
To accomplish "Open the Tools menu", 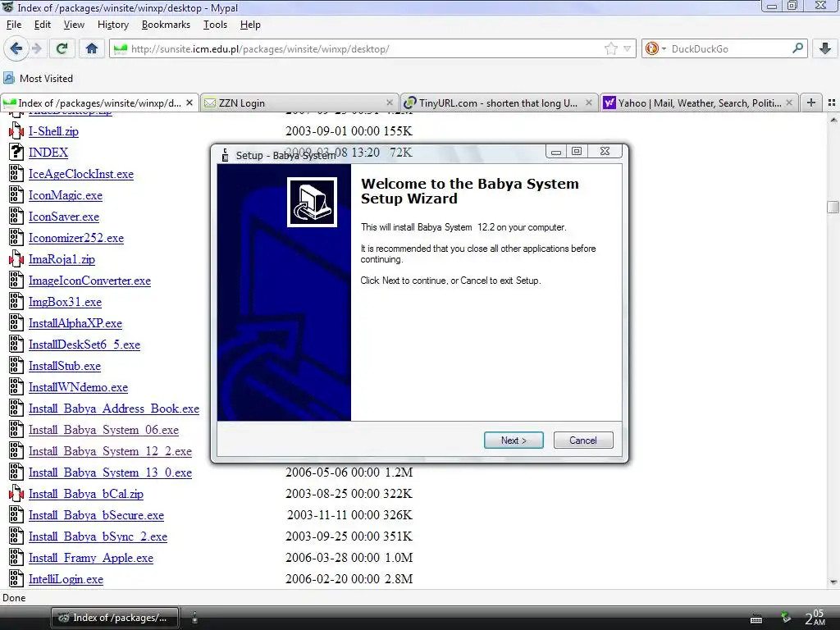I will point(216,25).
